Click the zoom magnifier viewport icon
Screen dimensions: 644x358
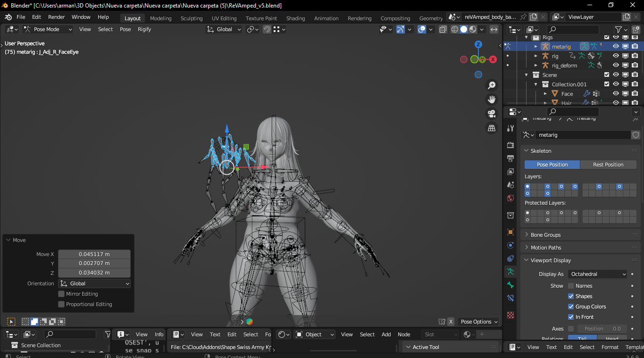[492, 85]
